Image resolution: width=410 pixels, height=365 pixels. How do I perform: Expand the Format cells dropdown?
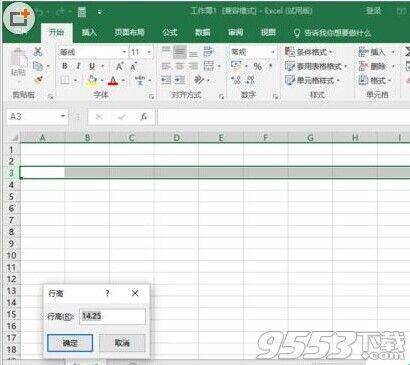390,81
